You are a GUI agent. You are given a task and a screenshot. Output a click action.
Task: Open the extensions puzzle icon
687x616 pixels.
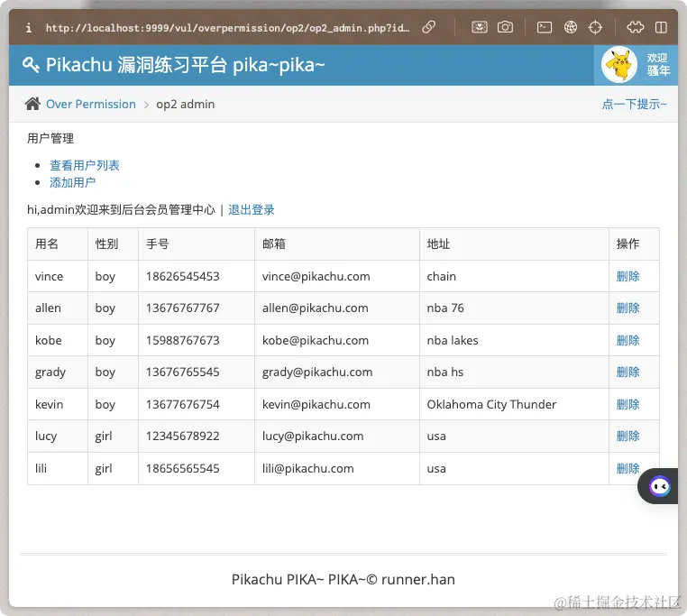[x=636, y=27]
